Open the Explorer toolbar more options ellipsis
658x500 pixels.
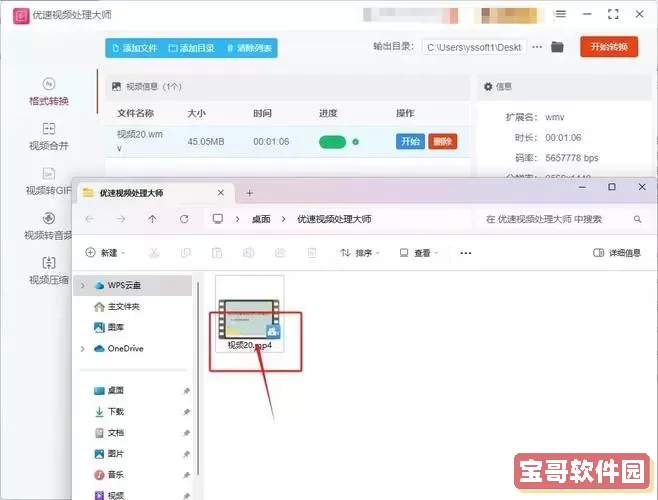pos(466,253)
